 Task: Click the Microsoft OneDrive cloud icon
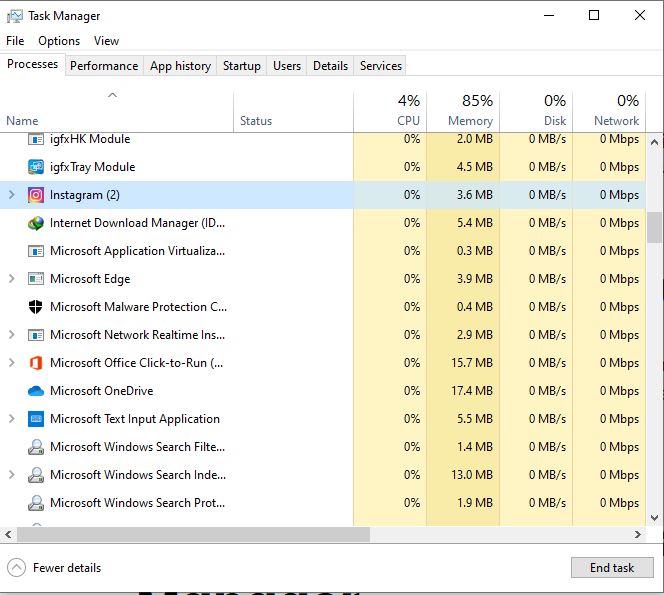tap(36, 391)
